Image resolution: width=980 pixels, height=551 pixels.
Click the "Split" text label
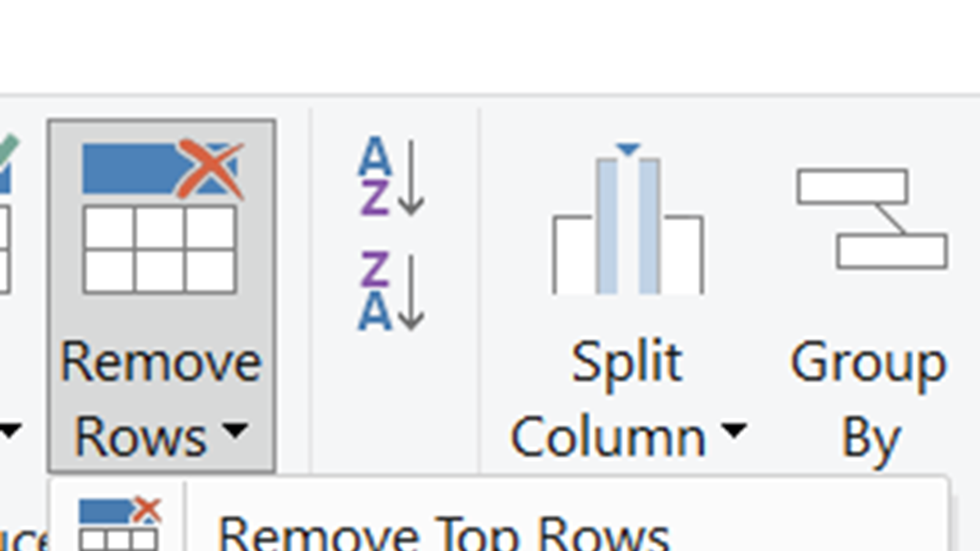click(627, 362)
